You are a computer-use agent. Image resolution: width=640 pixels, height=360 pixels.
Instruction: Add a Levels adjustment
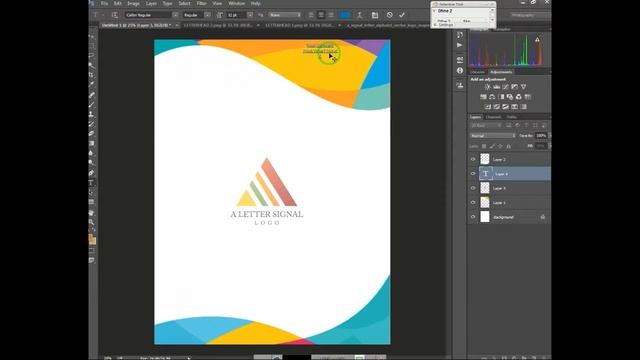click(x=497, y=87)
